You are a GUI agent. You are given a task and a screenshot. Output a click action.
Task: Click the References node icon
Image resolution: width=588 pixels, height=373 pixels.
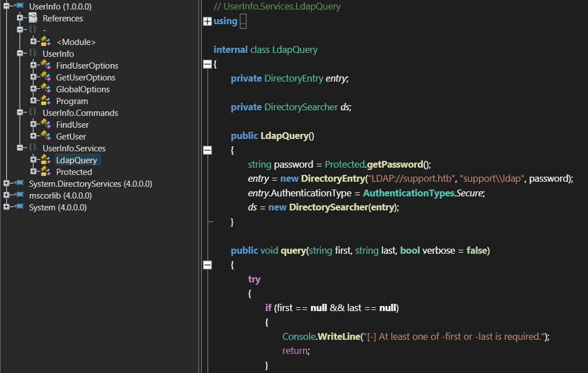(33, 18)
